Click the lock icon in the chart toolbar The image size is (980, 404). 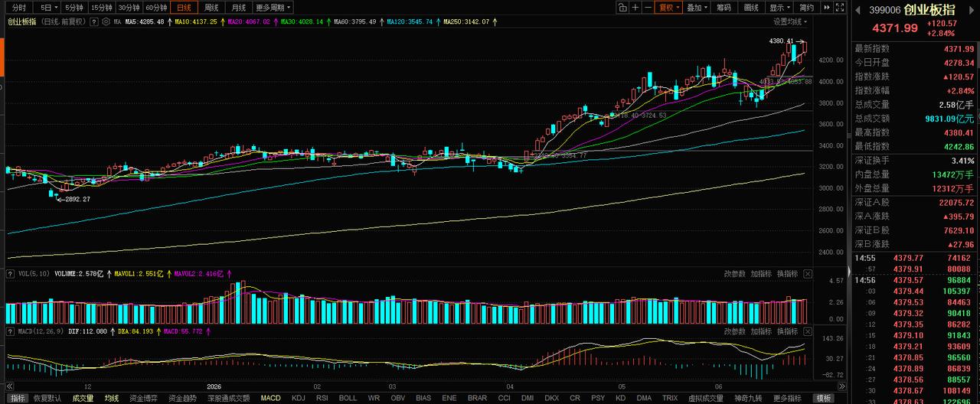(x=622, y=7)
